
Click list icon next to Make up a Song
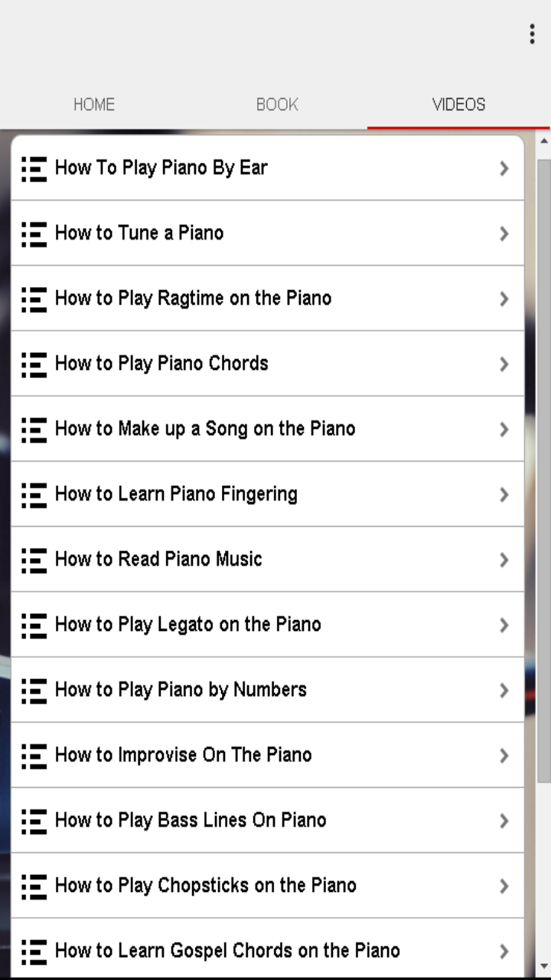[34, 429]
